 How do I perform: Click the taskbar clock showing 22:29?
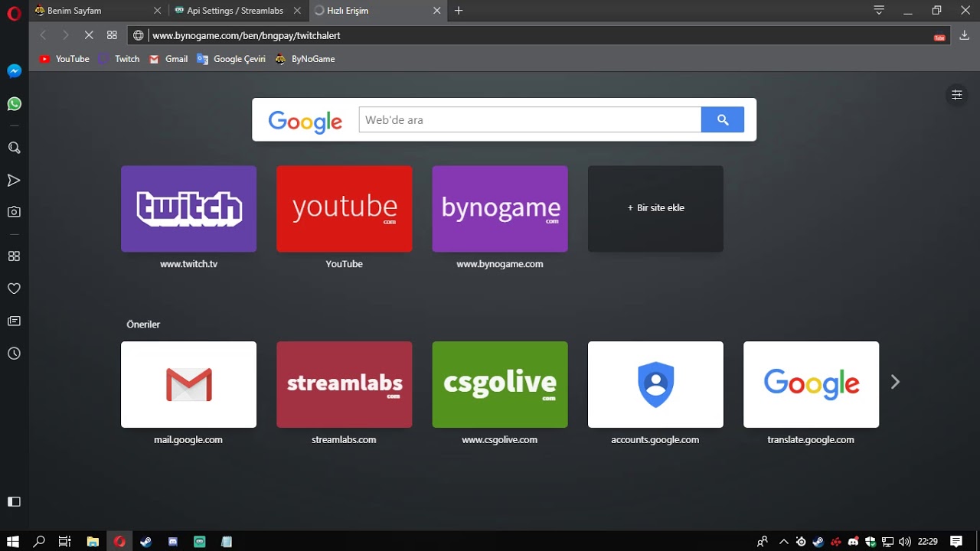click(928, 541)
